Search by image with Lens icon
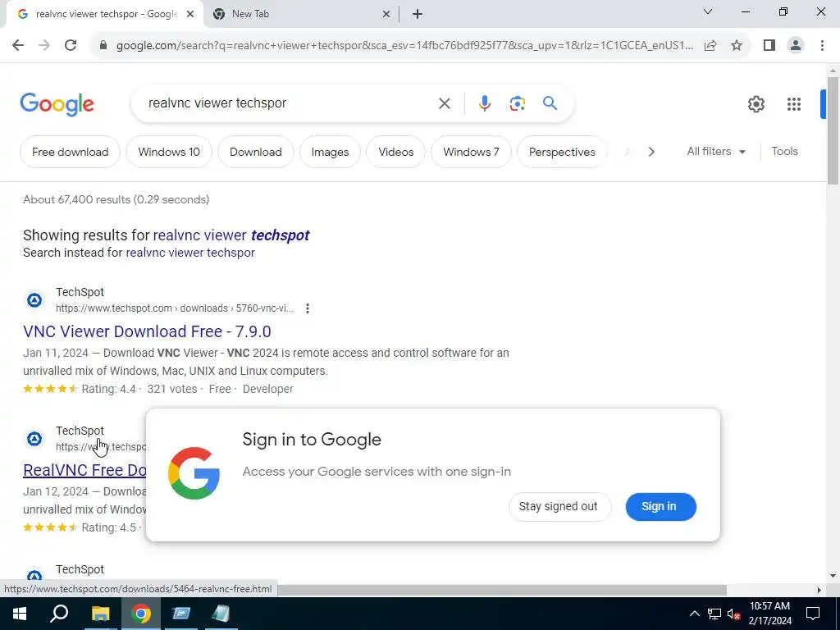The height and width of the screenshot is (630, 840). (x=517, y=103)
